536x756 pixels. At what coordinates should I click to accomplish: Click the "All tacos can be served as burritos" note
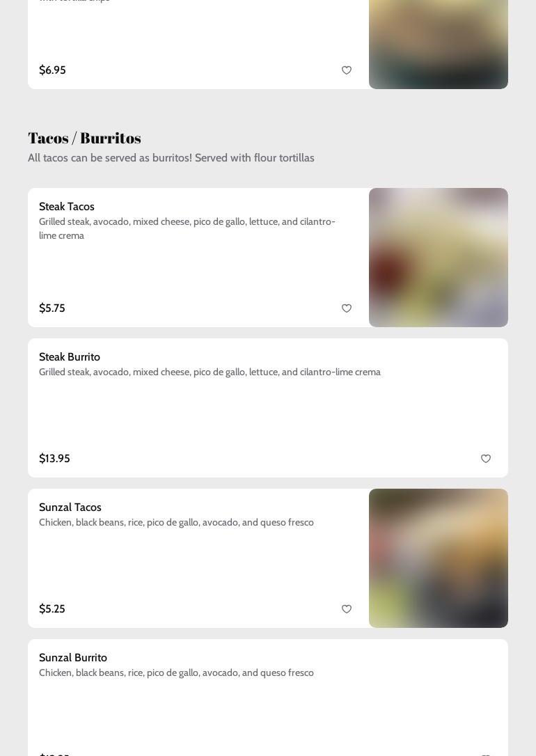[171, 158]
